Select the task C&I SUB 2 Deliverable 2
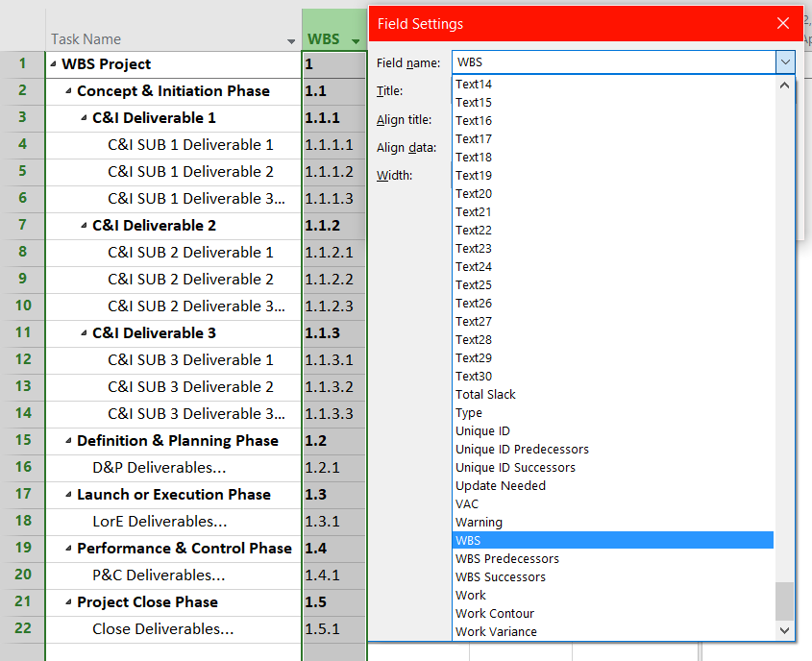Screen dimensions: 812x661 [190, 280]
